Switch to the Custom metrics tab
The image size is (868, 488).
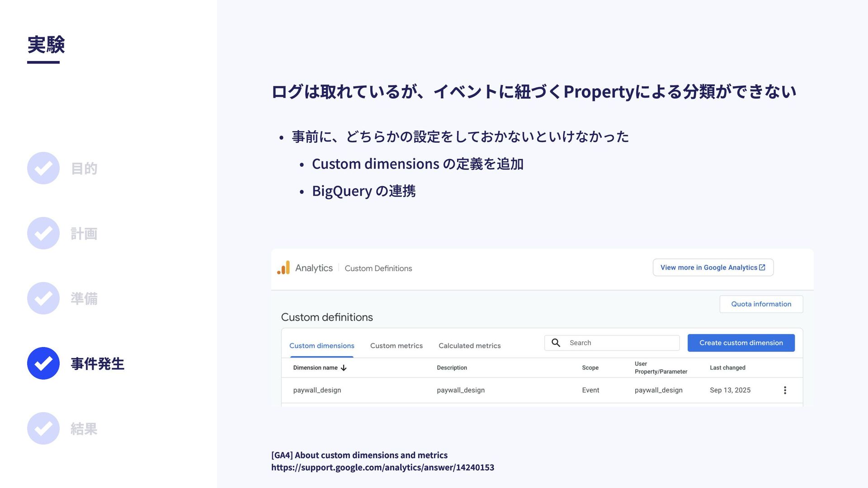(396, 346)
